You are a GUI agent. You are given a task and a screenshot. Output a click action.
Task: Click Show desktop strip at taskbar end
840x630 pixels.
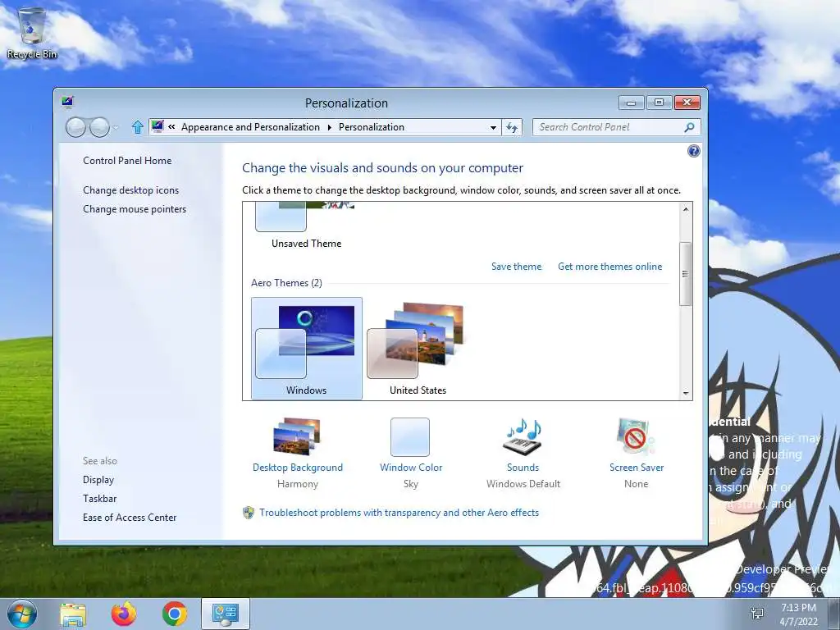(x=834, y=614)
